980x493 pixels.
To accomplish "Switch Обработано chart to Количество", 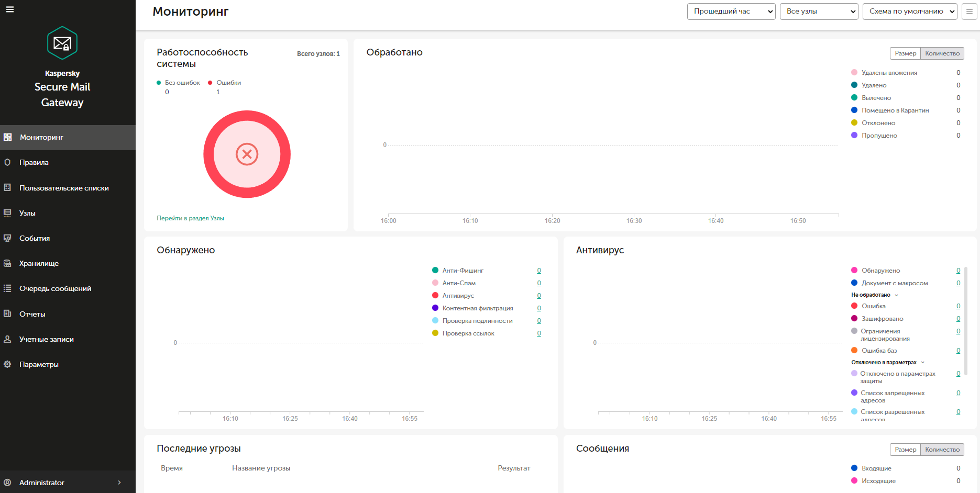I will pyautogui.click(x=942, y=53).
